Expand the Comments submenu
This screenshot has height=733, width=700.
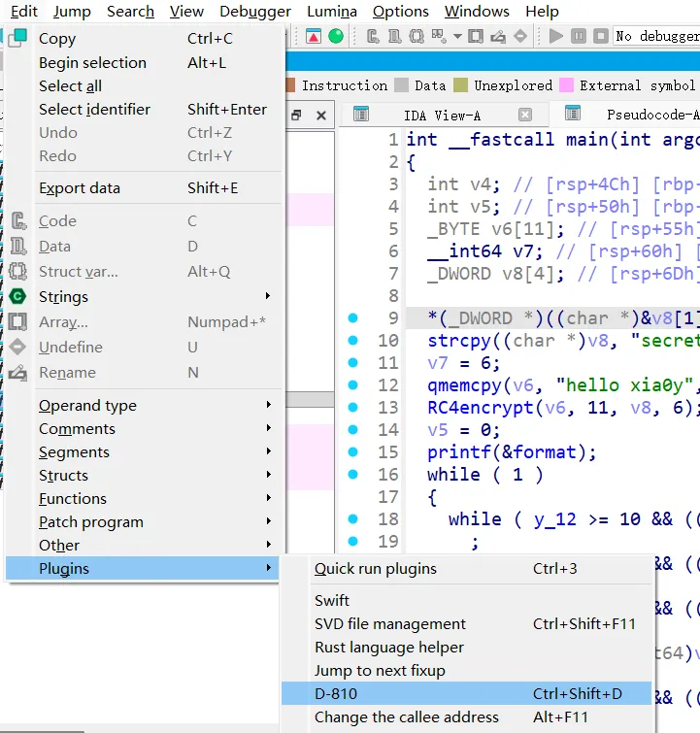click(x=142, y=429)
